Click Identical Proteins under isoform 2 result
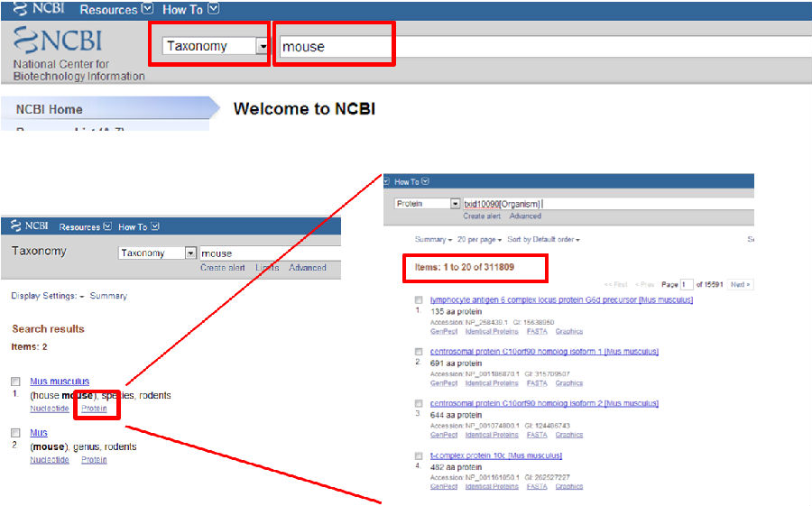This screenshot has width=812, height=506. tap(492, 435)
